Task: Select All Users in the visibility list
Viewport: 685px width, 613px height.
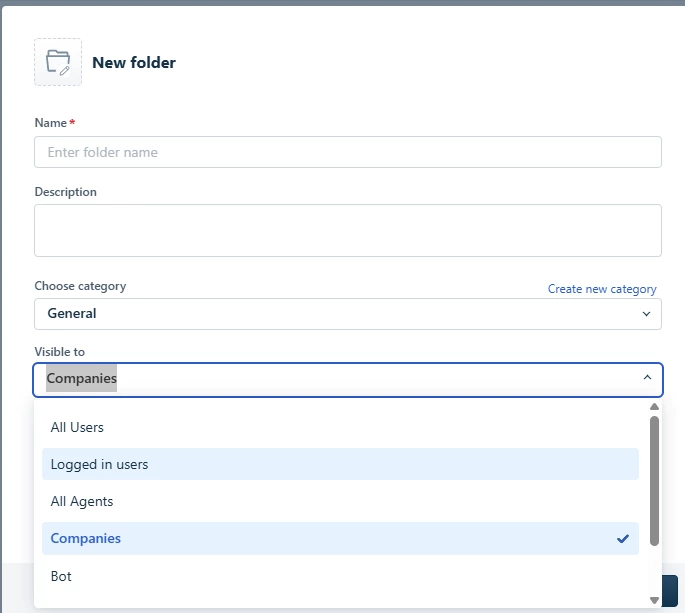Action: pos(340,427)
